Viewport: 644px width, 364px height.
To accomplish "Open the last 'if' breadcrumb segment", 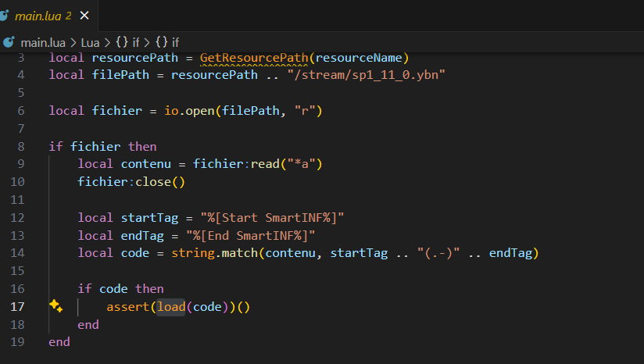I will (167, 42).
